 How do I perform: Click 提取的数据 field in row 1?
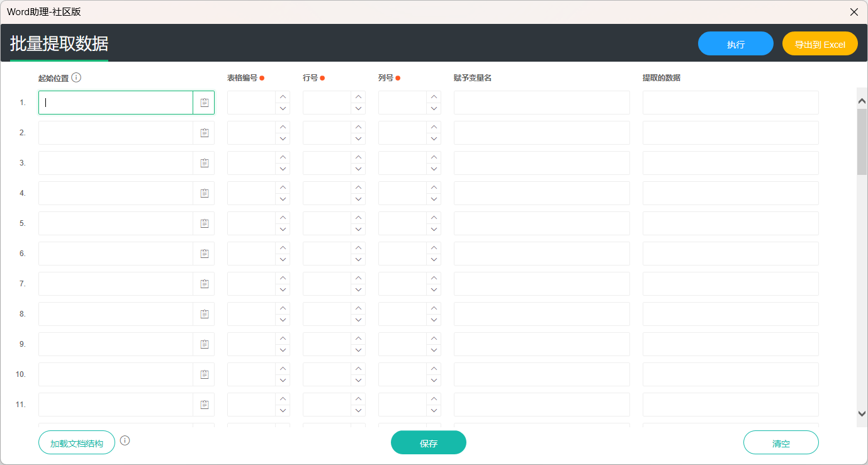[731, 103]
